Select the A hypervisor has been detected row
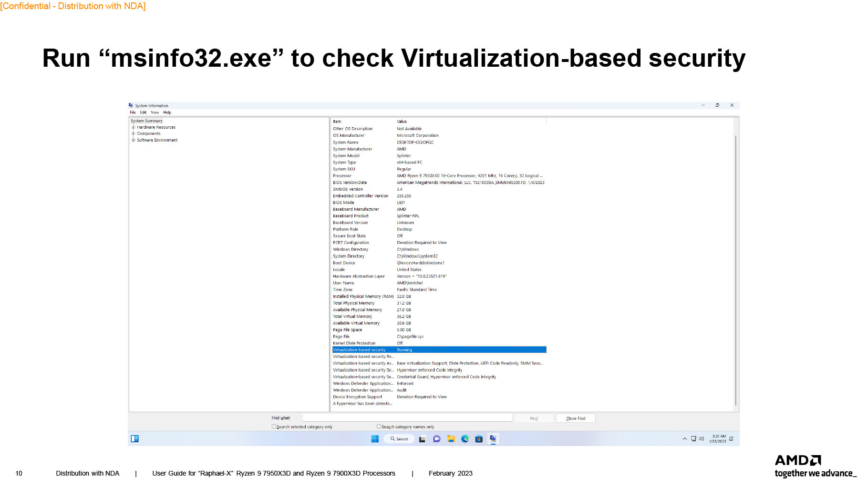 click(x=439, y=404)
